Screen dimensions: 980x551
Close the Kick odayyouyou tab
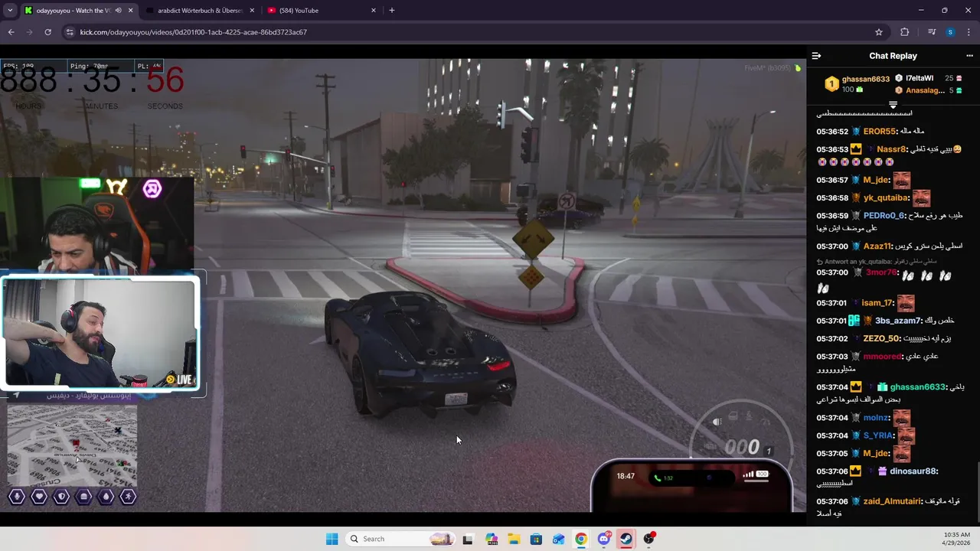[130, 11]
